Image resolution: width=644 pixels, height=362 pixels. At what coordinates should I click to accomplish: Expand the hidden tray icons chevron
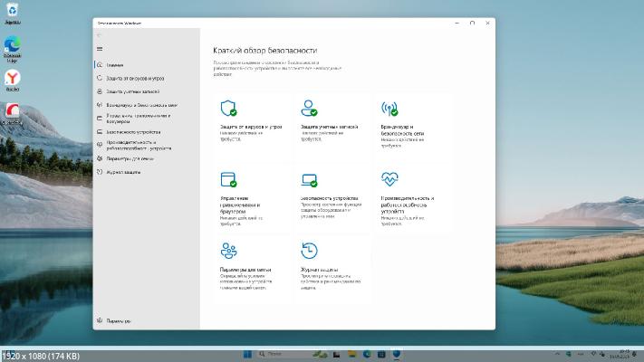[x=557, y=354]
